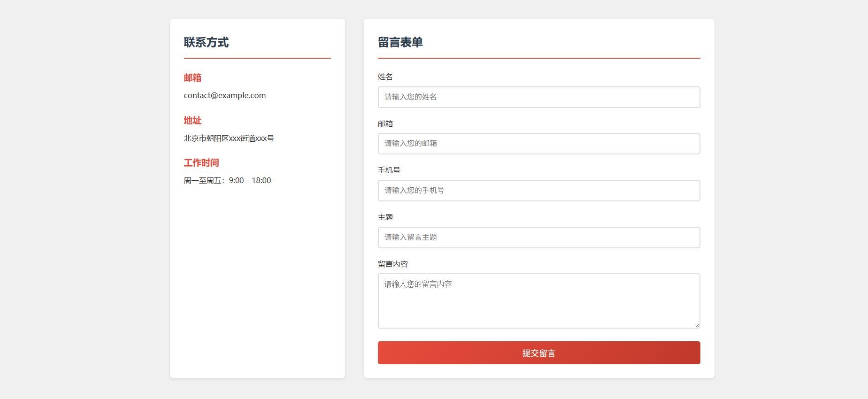Screen dimensions: 868x399
Task: Click the 姓名 input field
Action: (539, 97)
